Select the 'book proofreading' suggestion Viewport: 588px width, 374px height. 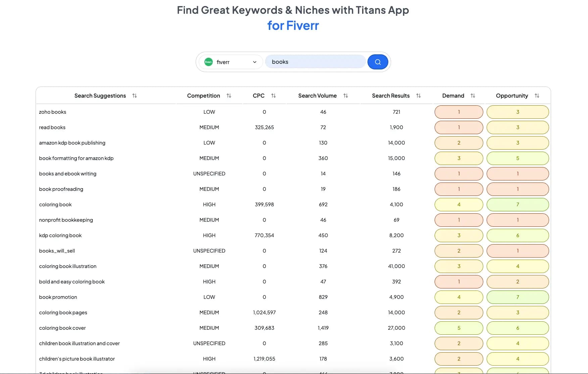click(x=61, y=189)
